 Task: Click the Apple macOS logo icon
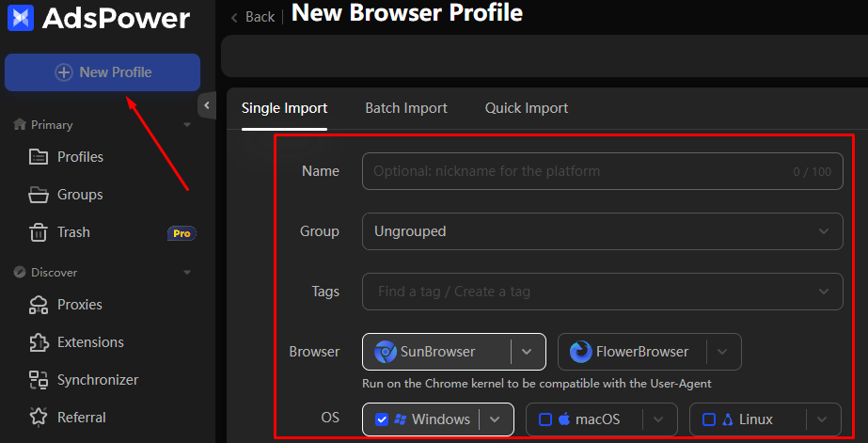coord(564,419)
